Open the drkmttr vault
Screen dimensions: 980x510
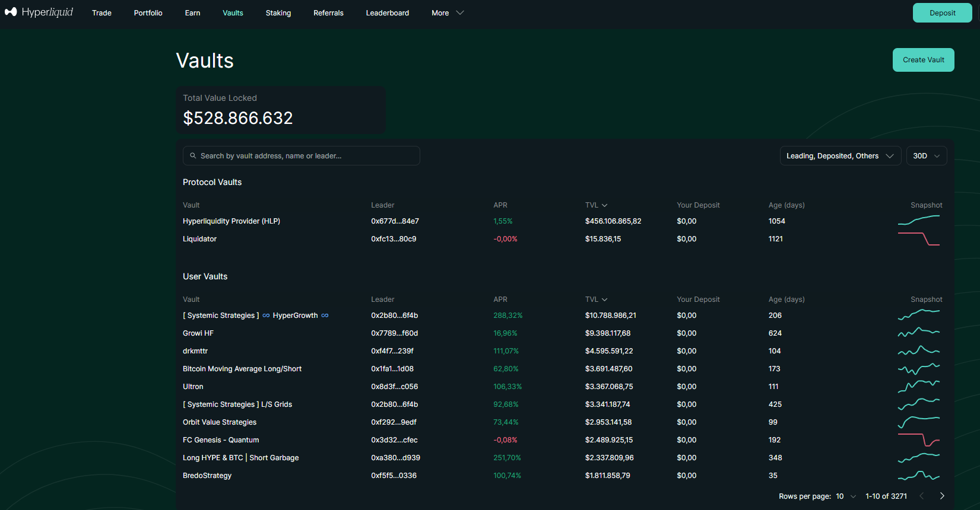(195, 351)
